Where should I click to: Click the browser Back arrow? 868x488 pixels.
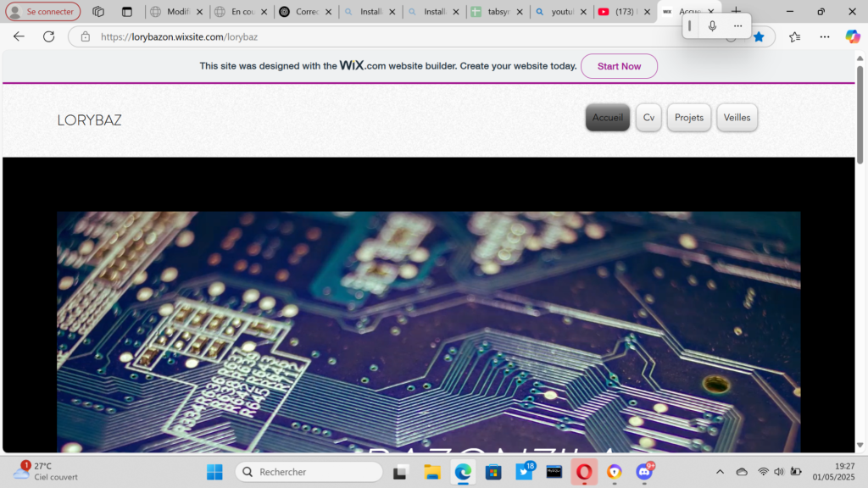pyautogui.click(x=19, y=36)
